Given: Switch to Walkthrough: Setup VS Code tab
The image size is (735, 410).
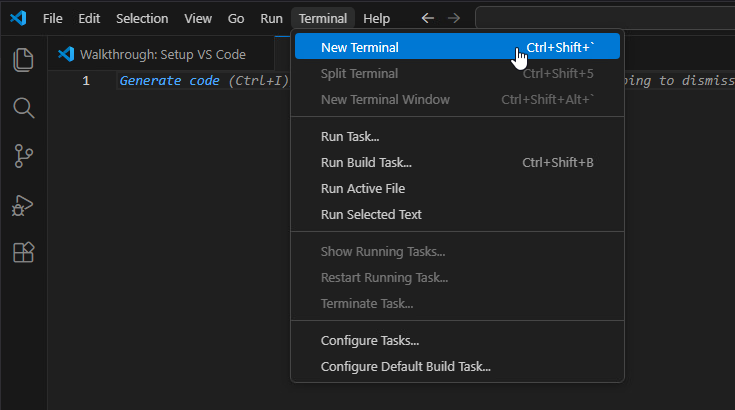Looking at the screenshot, I should pyautogui.click(x=160, y=54).
